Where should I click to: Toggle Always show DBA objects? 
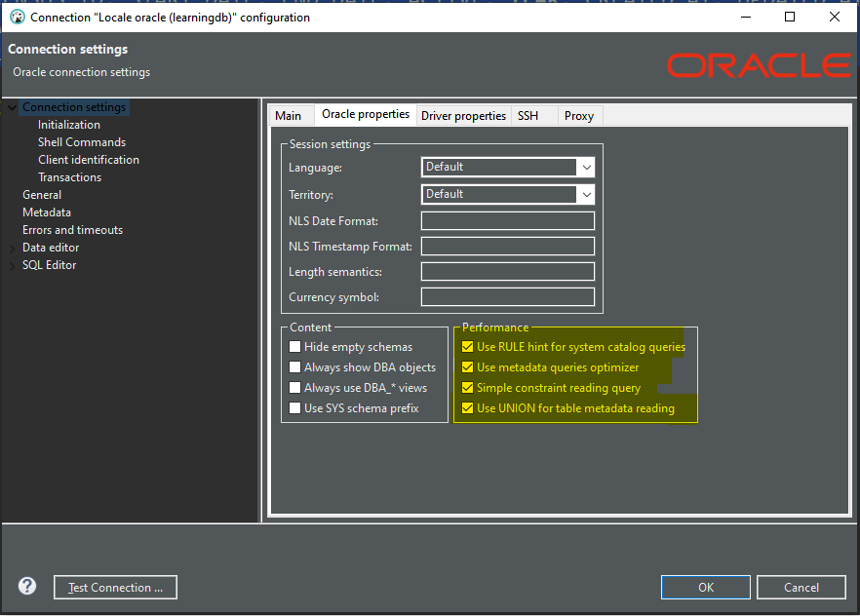(x=295, y=367)
